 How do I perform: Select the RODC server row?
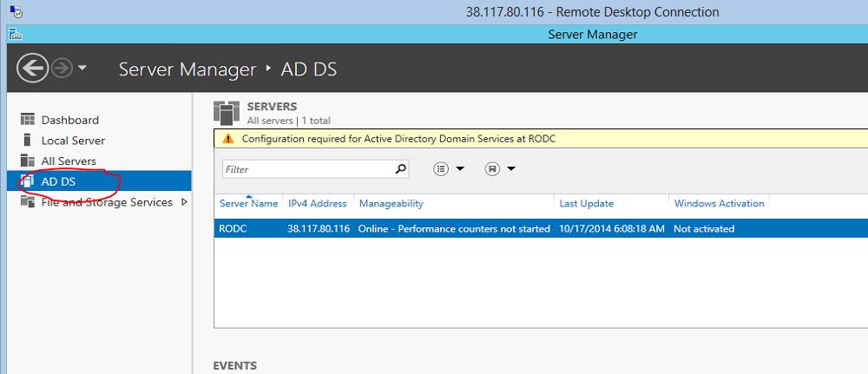(x=541, y=228)
